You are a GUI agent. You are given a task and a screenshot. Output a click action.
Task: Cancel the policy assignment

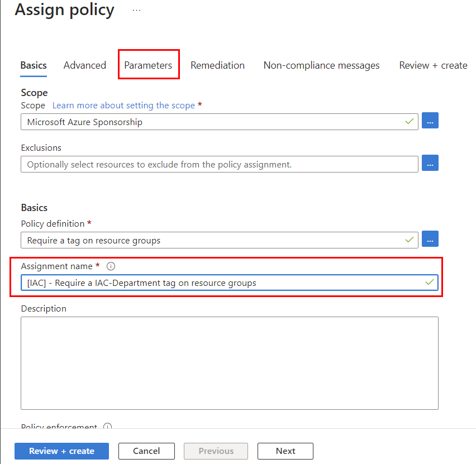click(146, 451)
